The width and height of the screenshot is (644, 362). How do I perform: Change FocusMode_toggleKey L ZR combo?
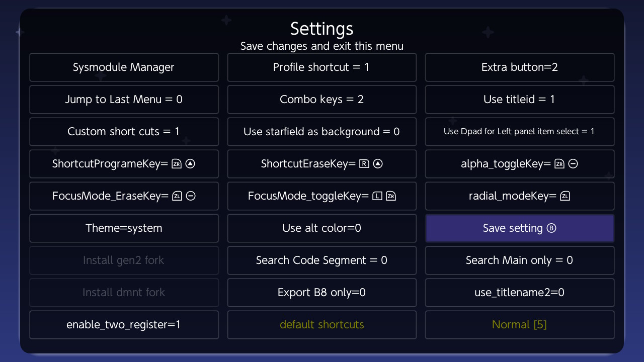pyautogui.click(x=322, y=196)
